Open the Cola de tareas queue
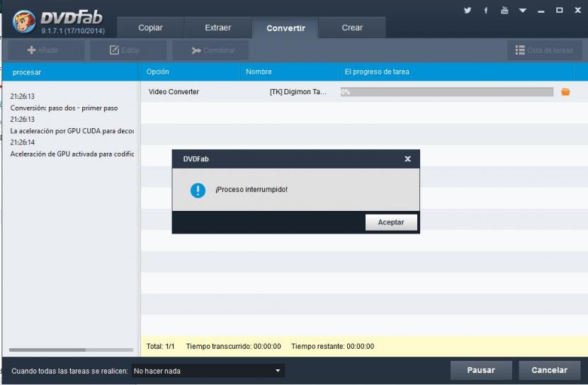 545,50
